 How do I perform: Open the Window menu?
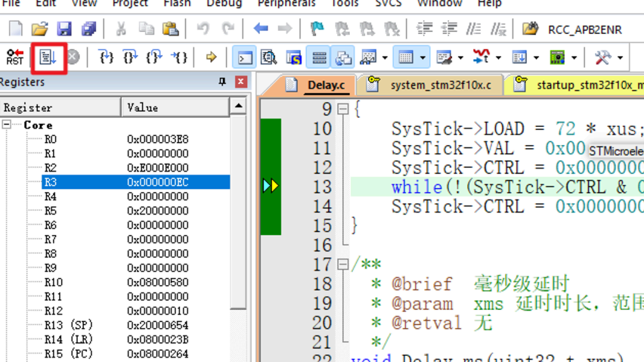point(439,3)
